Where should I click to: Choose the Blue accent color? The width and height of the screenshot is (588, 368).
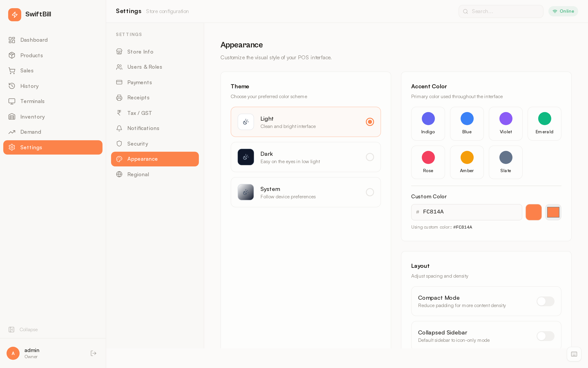point(467,124)
